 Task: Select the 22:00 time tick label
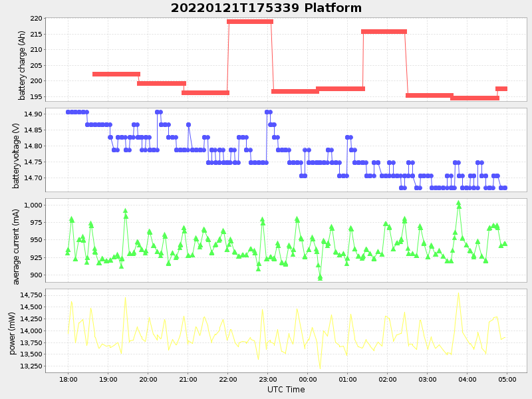pyautogui.click(x=227, y=378)
